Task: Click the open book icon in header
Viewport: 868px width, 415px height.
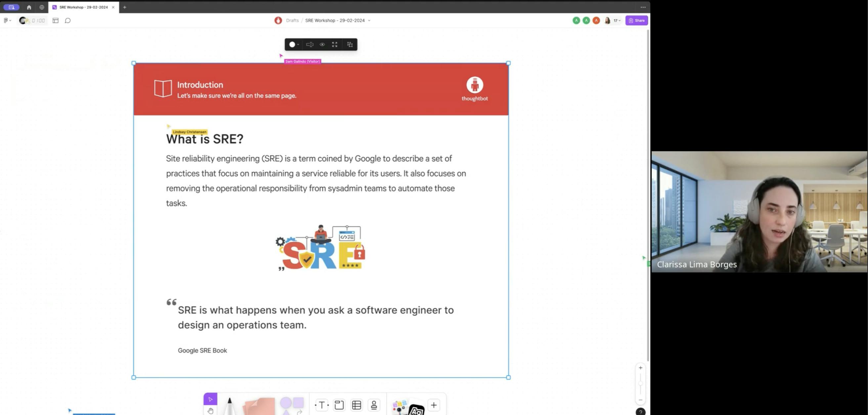Action: [x=163, y=89]
